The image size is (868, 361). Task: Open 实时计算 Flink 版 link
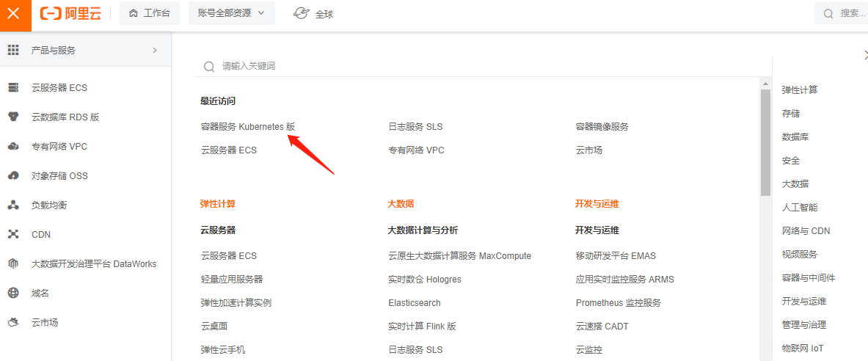click(x=423, y=326)
